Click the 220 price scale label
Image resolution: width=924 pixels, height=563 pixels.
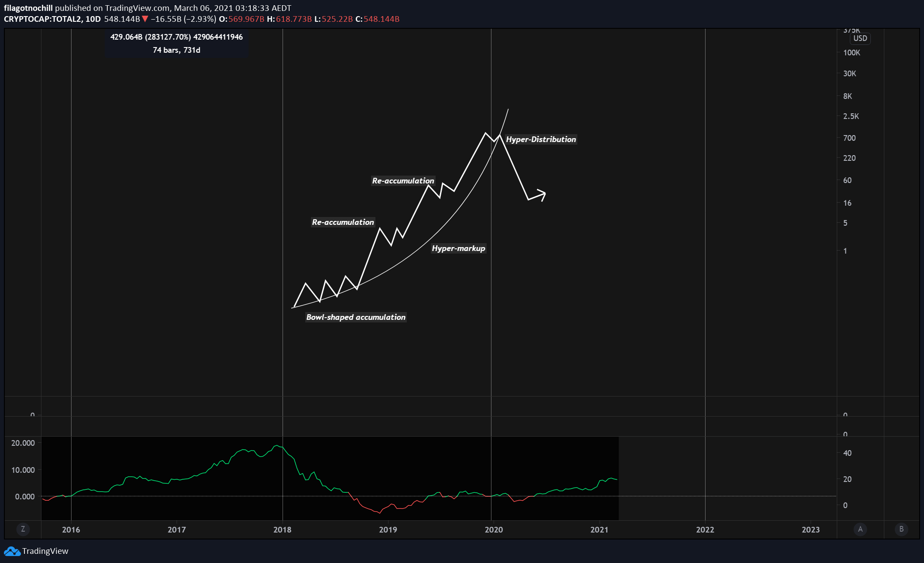click(849, 158)
